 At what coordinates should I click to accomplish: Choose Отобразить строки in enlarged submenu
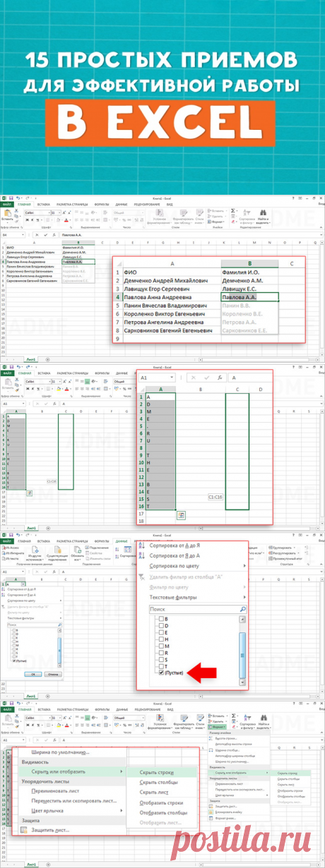(161, 802)
